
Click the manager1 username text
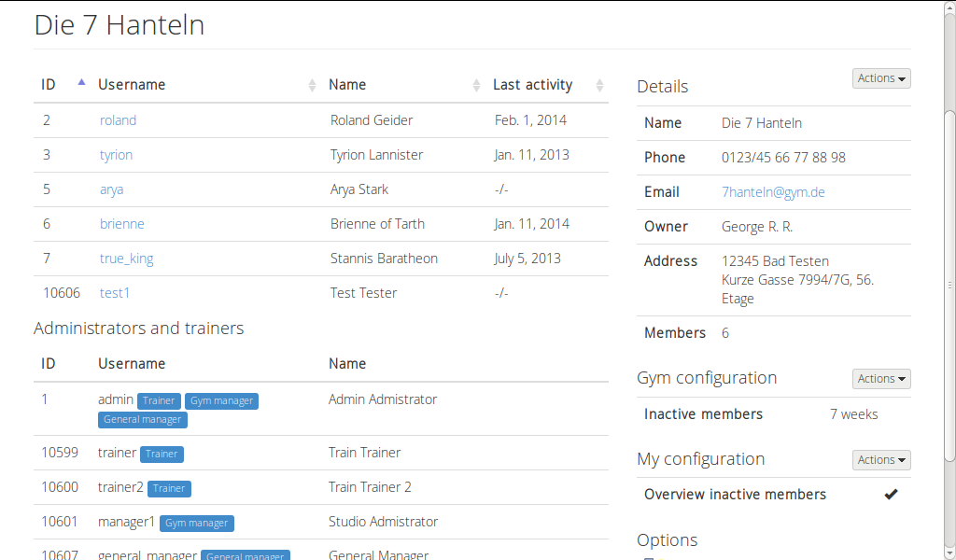126,522
